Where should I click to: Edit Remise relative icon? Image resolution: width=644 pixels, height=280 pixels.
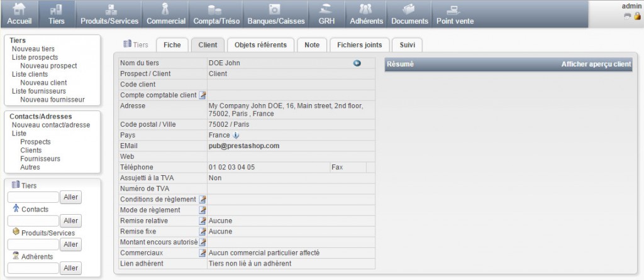(x=202, y=220)
